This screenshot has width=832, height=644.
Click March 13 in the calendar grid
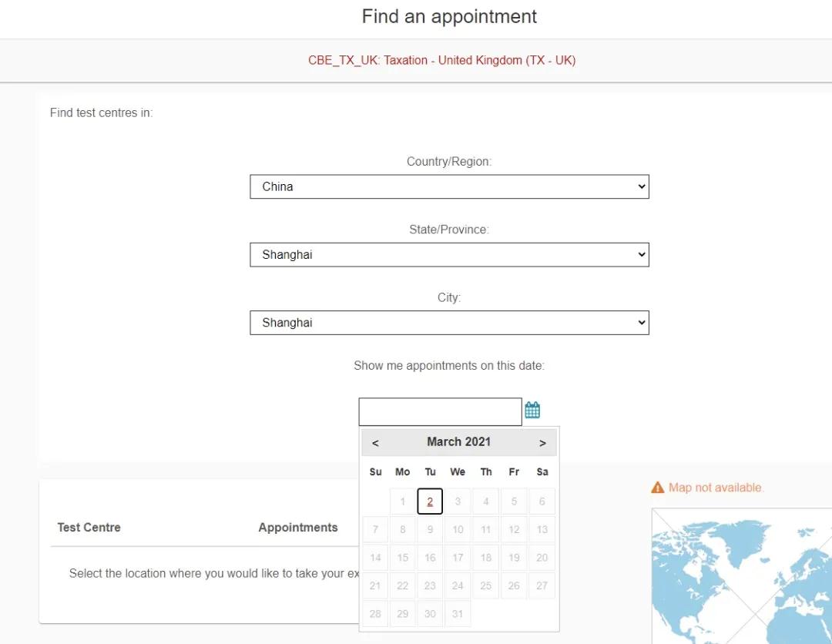(542, 529)
